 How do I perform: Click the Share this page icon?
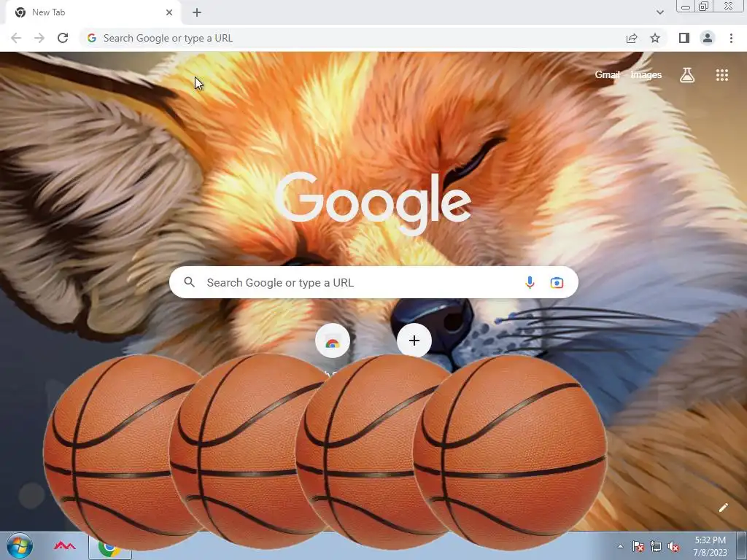[x=632, y=38]
